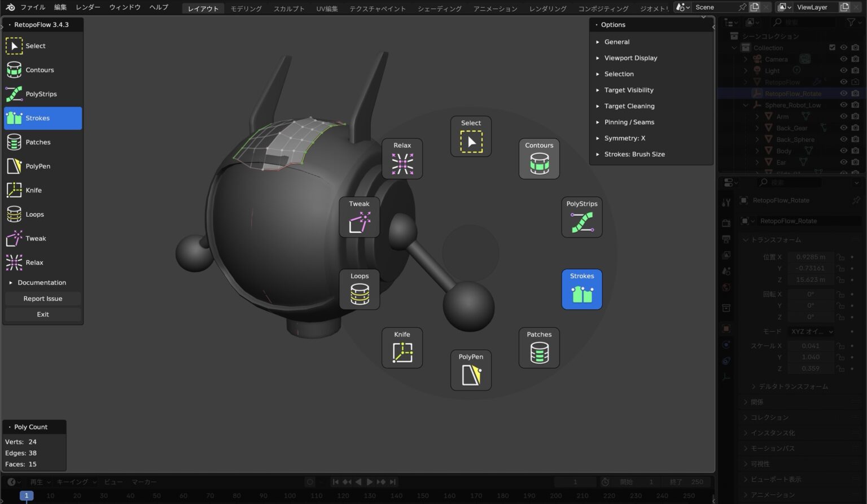This screenshot has width=867, height=504.
Task: Collapse the Sphere_Robot_Low tree item
Action: (746, 105)
